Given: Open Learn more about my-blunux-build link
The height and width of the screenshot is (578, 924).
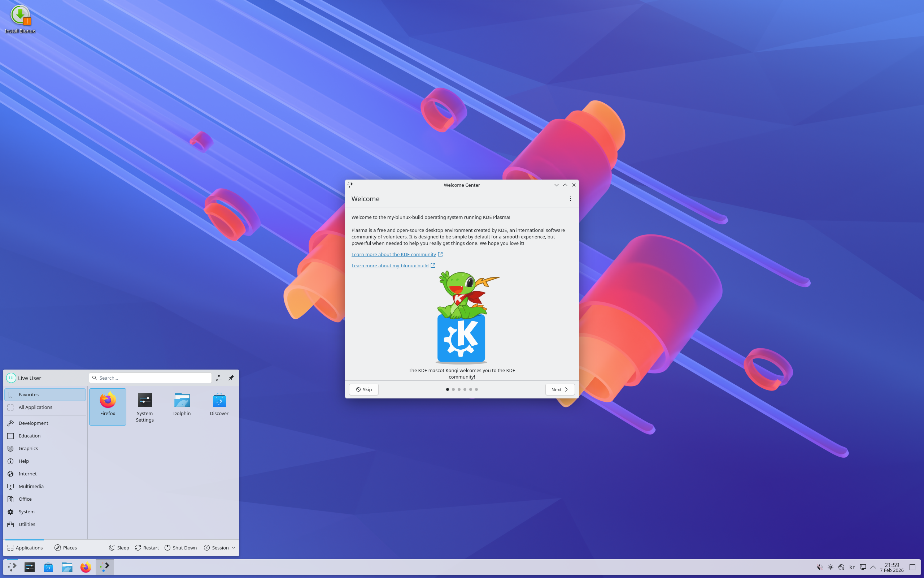Looking at the screenshot, I should tap(393, 265).
